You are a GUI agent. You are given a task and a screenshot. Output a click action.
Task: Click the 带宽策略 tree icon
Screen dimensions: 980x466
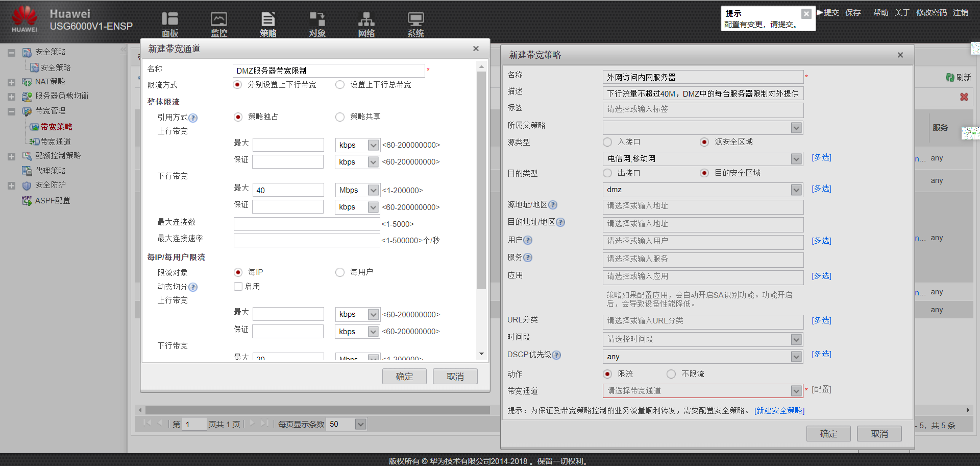coord(34,127)
